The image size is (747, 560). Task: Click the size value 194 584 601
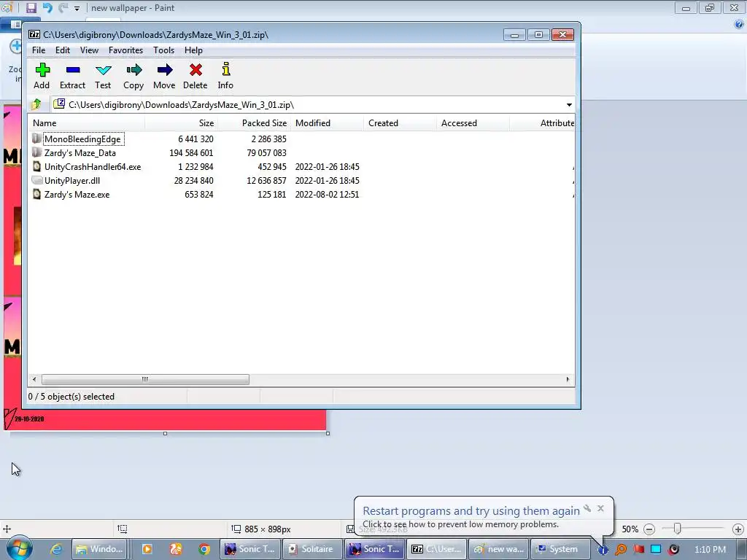click(x=191, y=153)
